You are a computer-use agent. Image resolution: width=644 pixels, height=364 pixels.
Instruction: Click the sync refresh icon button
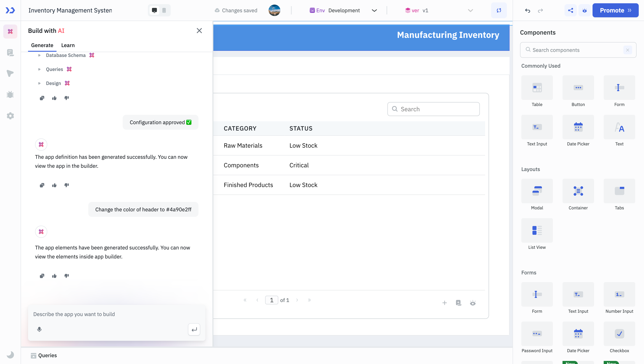click(x=499, y=10)
